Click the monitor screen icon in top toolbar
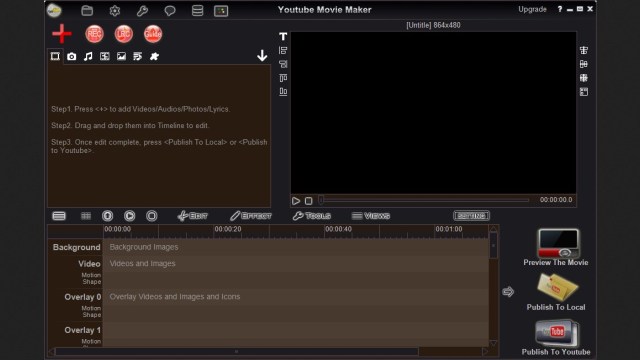Image resolution: width=640 pixels, height=360 pixels. click(x=221, y=11)
